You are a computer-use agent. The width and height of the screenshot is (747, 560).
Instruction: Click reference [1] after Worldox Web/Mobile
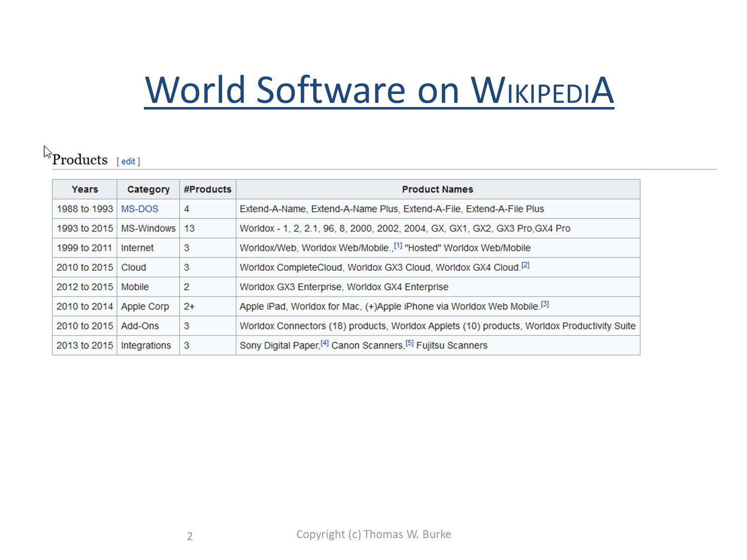tap(398, 245)
